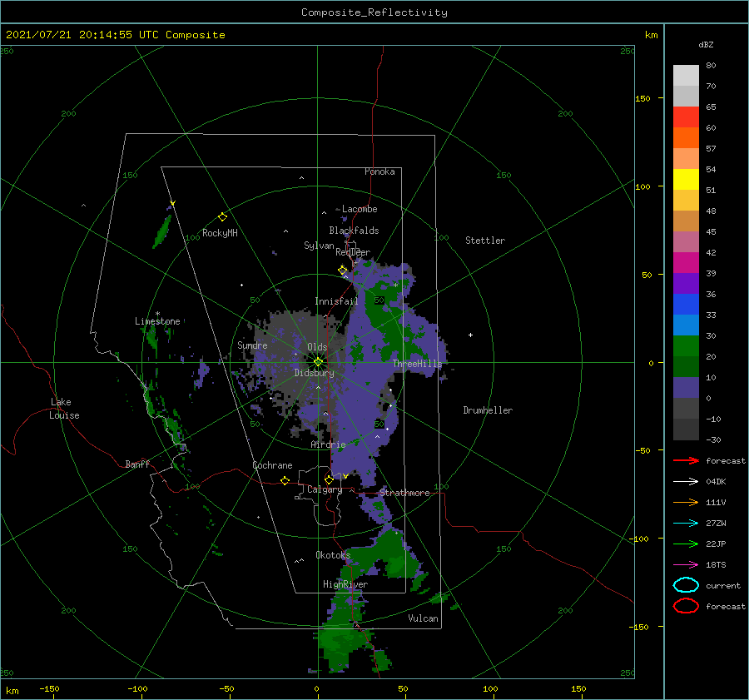Click the orange 111V arrow in legend
749x700 pixels.
687,502
